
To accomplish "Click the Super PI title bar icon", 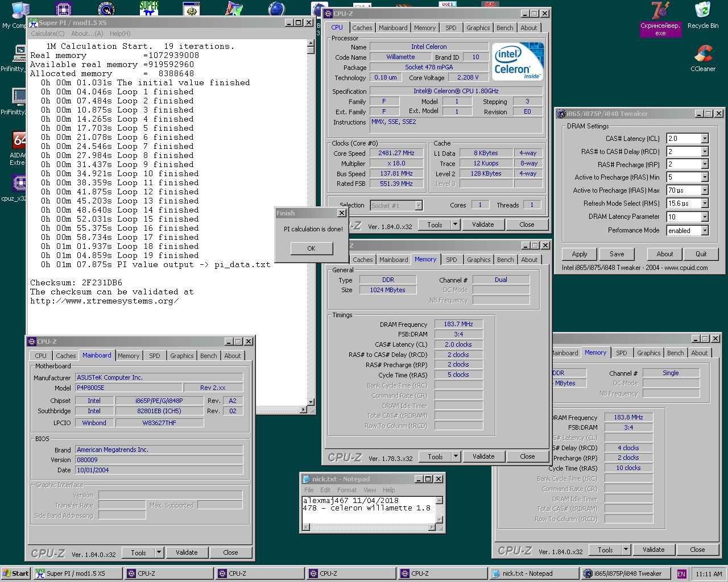I will tap(34, 23).
